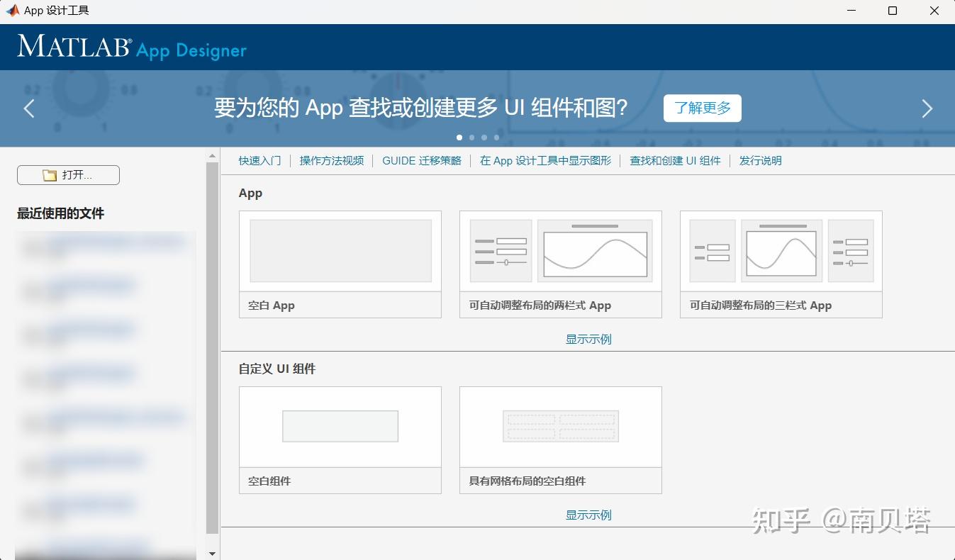Viewport: 955px width, 560px height.
Task: Create a blank App from the 空白 App template
Action: pyautogui.click(x=340, y=264)
